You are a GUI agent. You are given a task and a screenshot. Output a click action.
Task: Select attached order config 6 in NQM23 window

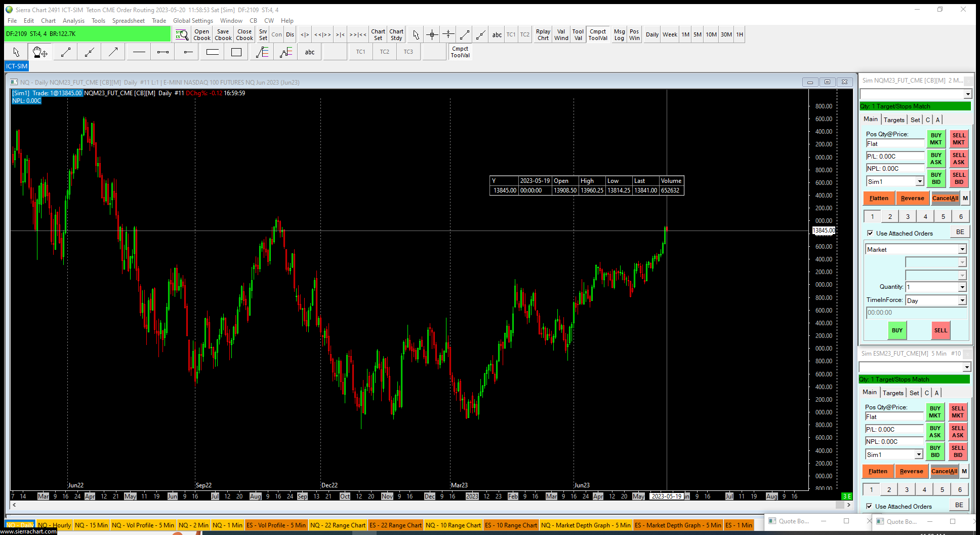[961, 216]
